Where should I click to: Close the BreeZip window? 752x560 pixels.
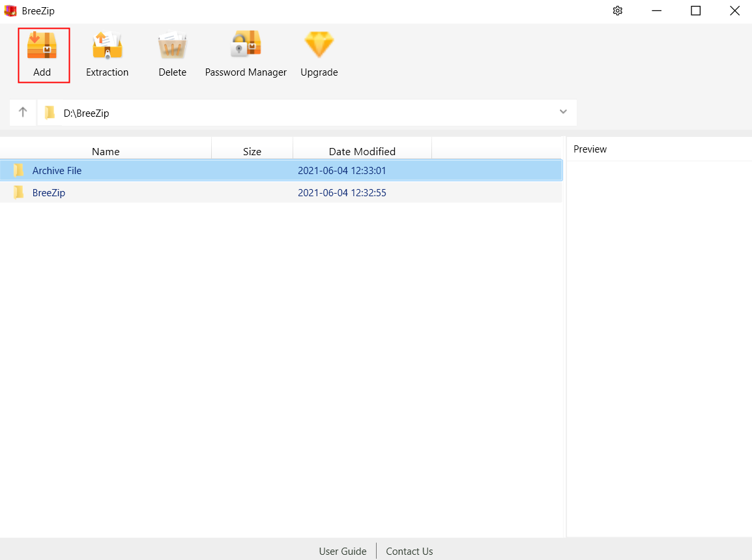coord(735,10)
